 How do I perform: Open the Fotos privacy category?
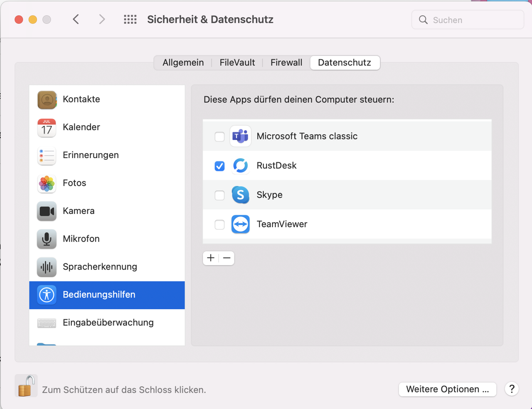click(74, 183)
